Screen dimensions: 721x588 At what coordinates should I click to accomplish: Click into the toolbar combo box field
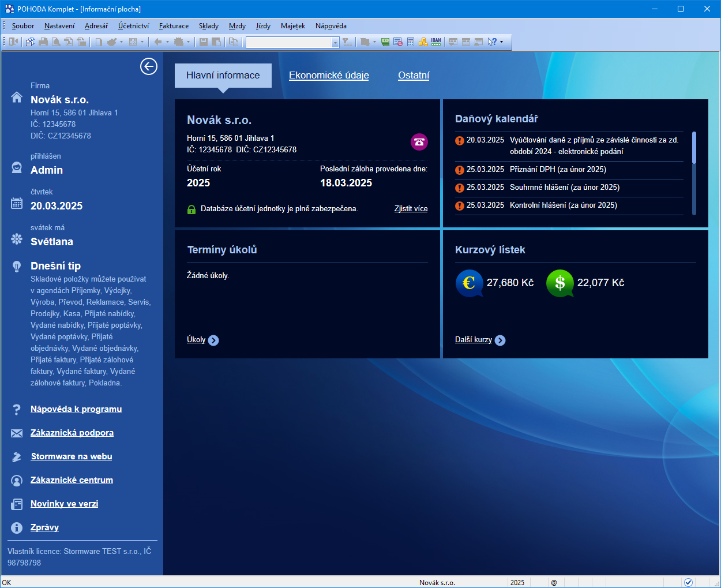pos(288,42)
